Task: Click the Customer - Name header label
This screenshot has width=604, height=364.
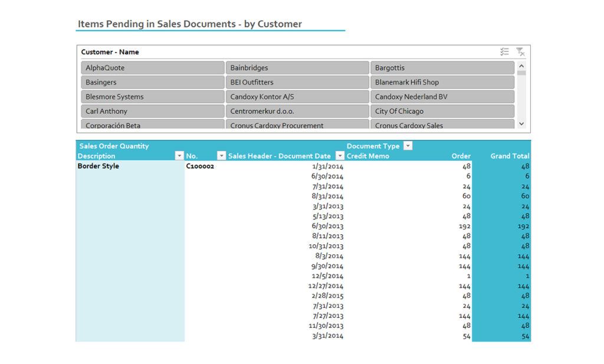Action: click(109, 52)
